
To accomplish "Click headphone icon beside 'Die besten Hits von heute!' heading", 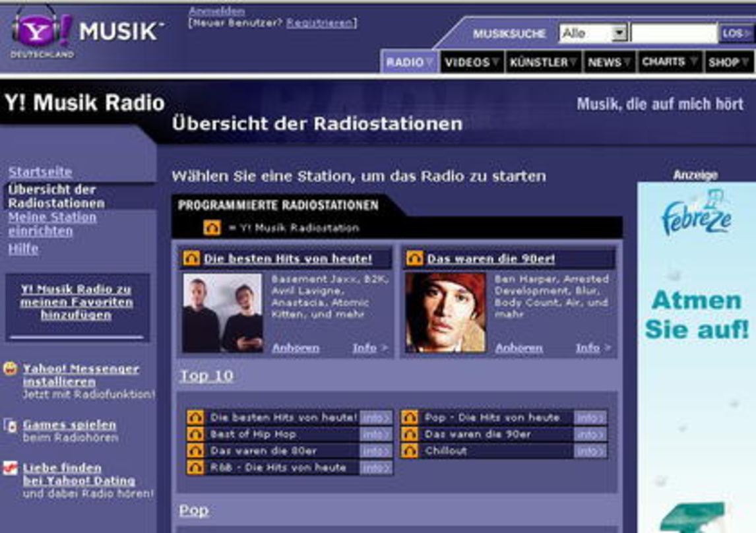I will coord(191,259).
